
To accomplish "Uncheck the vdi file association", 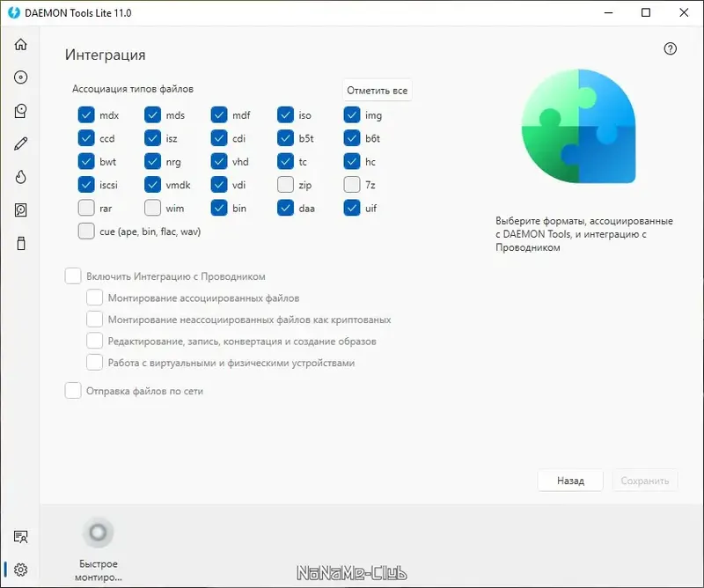I will pyautogui.click(x=219, y=185).
